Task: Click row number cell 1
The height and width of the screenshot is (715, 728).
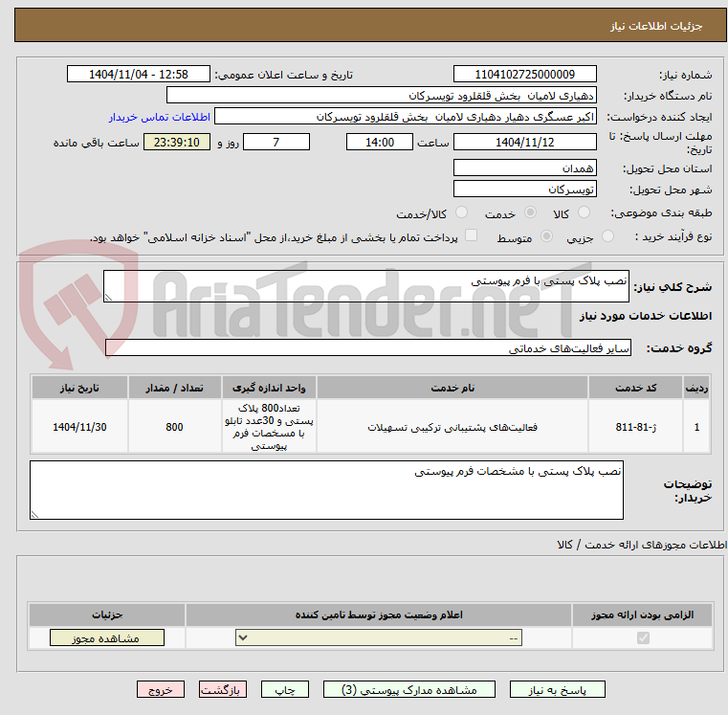Action: (x=696, y=427)
